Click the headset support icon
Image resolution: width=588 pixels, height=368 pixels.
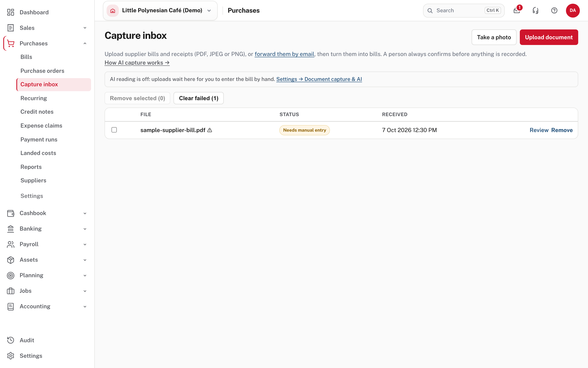pos(536,10)
